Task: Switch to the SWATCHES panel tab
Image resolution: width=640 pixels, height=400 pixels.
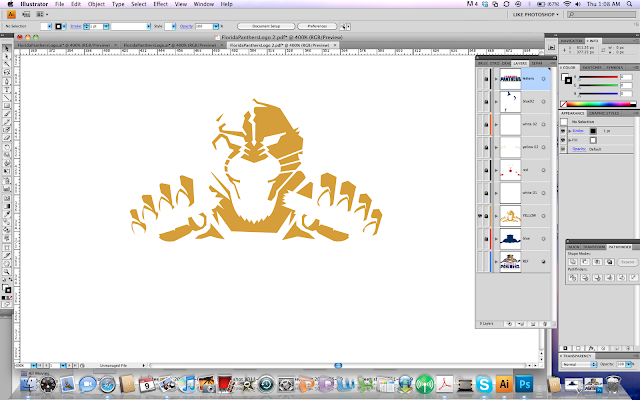Action: (x=591, y=67)
